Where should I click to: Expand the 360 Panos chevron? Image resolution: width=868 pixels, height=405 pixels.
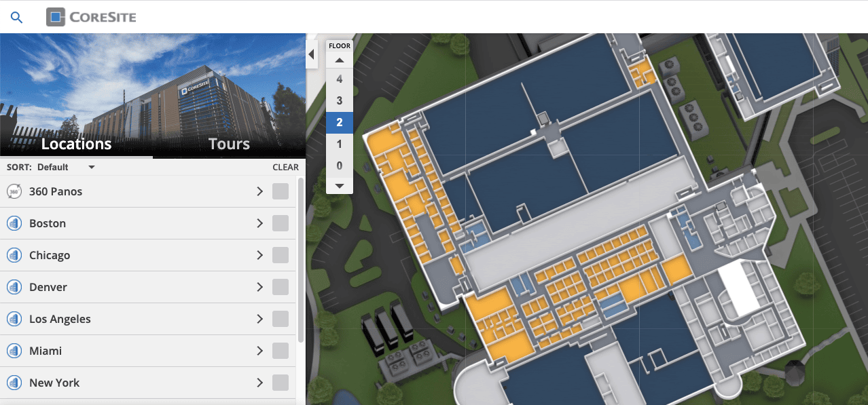click(x=259, y=191)
